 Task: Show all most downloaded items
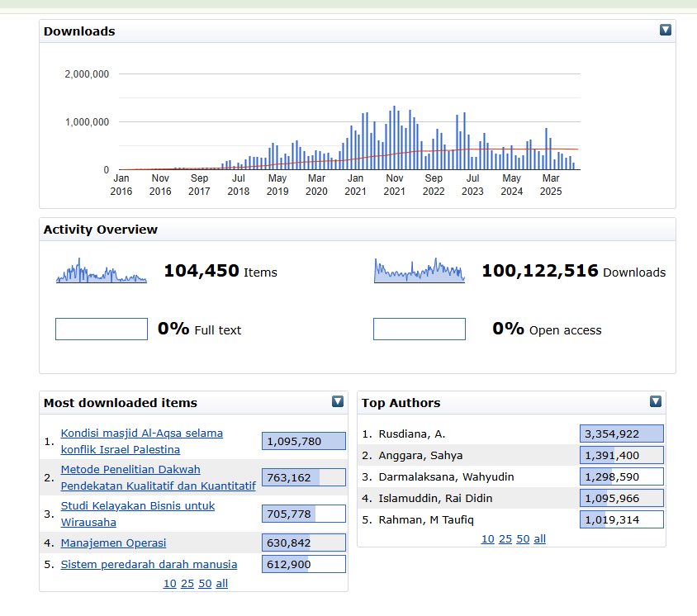pyautogui.click(x=221, y=583)
